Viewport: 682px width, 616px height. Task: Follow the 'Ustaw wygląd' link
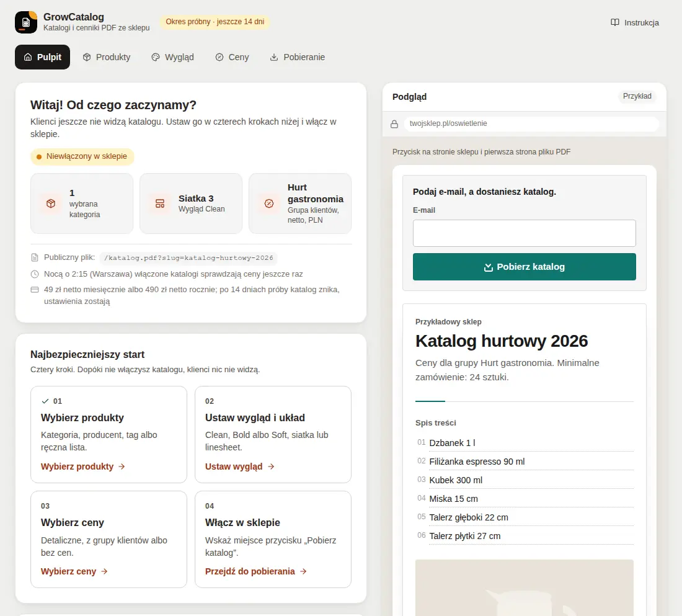tap(240, 466)
